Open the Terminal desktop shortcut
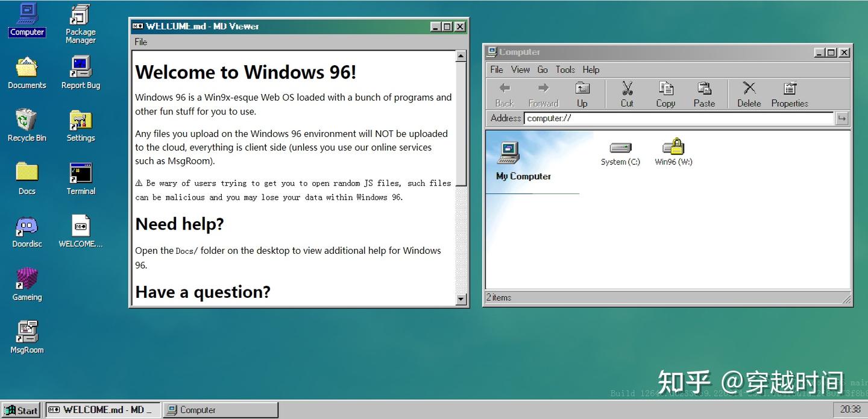The width and height of the screenshot is (868, 419). coord(81,178)
